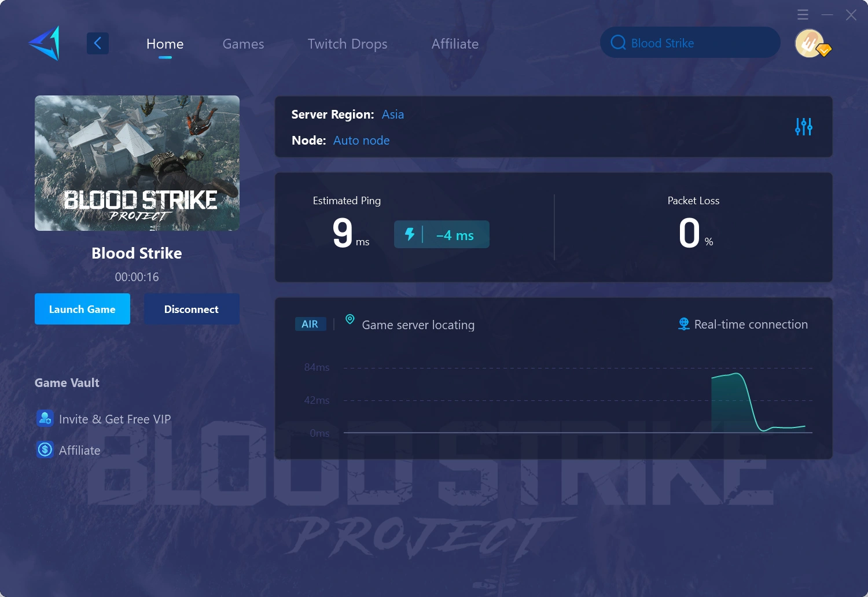Screen dimensions: 868x597
Task: Click the Game server locating pin icon
Action: click(x=350, y=319)
